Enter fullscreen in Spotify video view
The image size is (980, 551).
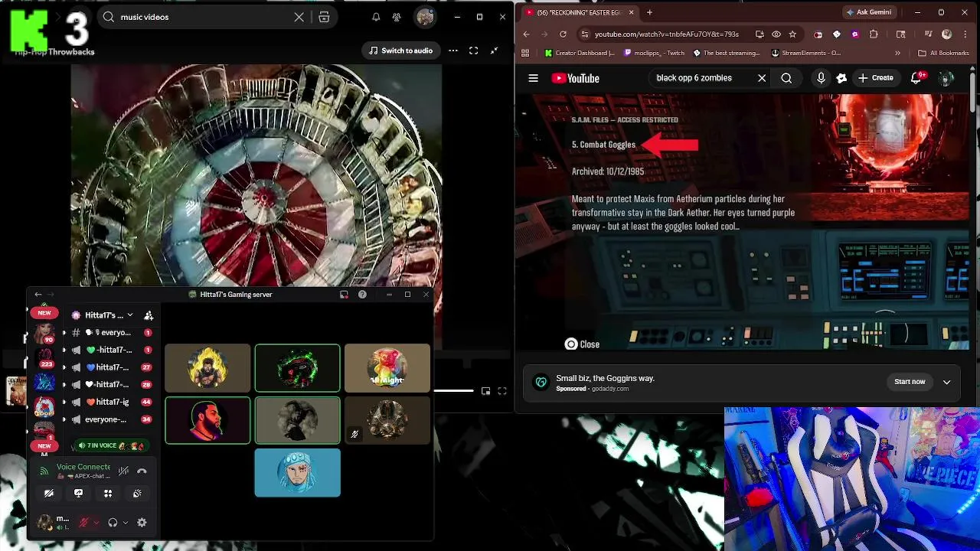[x=474, y=51]
